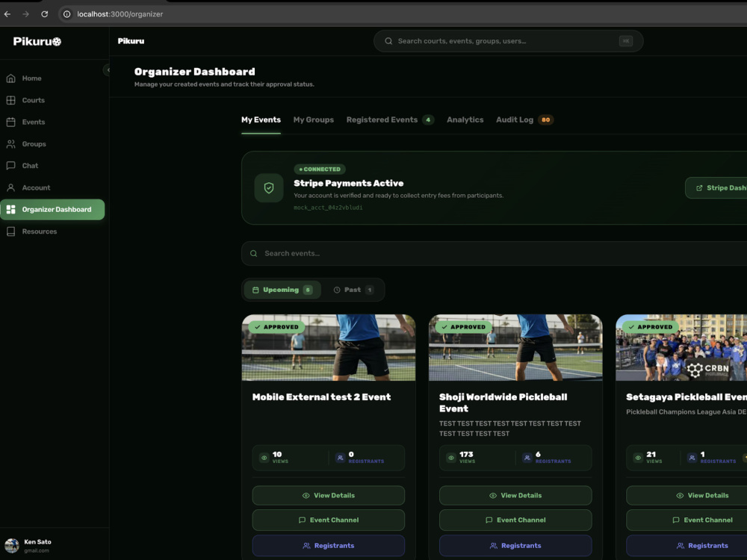Screen dimensions: 747x560
Task: Click the APPROVED badge on Shoji Worldwide event
Action: coord(464,327)
